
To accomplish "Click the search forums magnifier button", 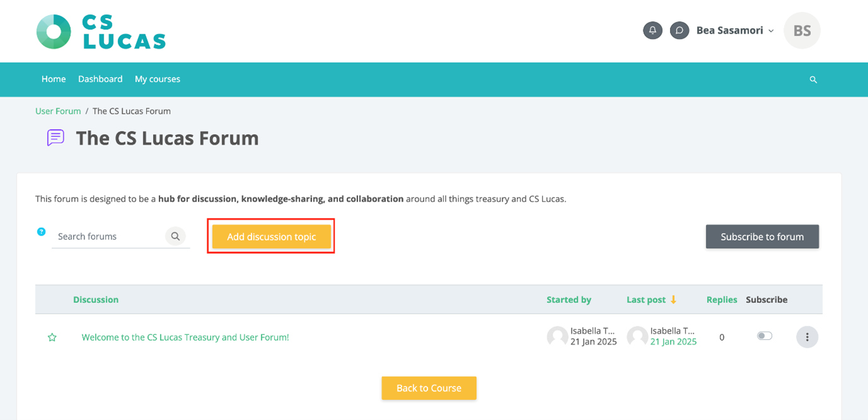I will click(x=175, y=236).
